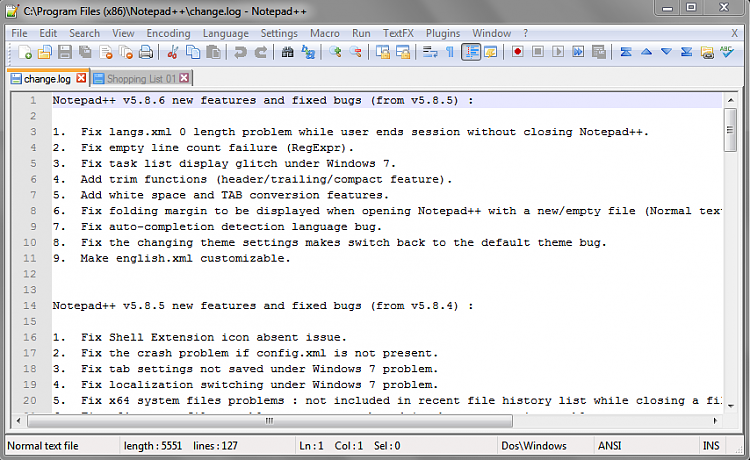Click the Stop recording macro button
This screenshot has width=750, height=460.
click(538, 52)
